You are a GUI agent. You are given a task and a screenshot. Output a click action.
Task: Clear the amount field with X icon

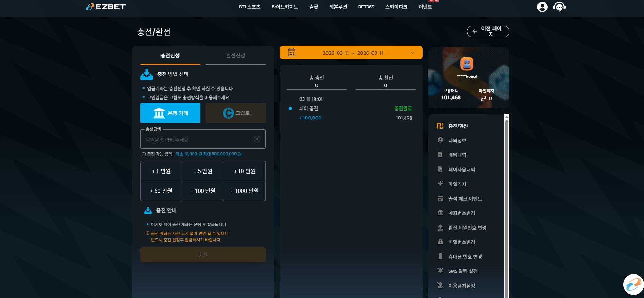click(x=257, y=139)
